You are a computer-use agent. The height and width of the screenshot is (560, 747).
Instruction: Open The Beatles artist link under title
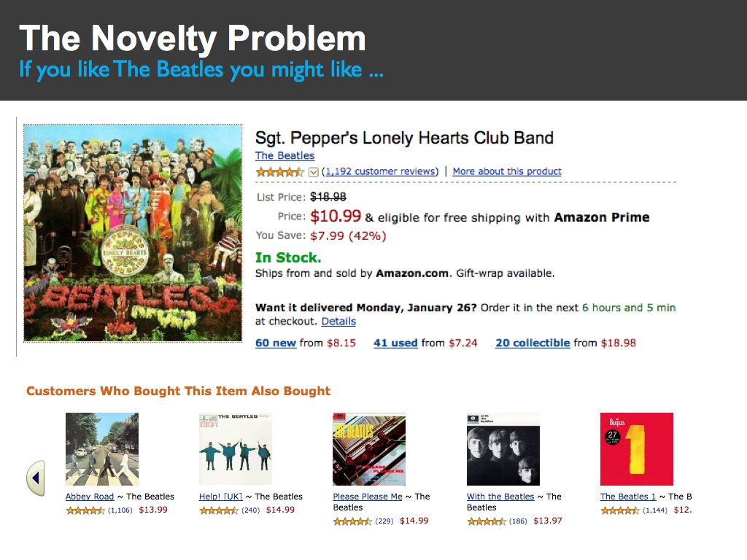[285, 155]
